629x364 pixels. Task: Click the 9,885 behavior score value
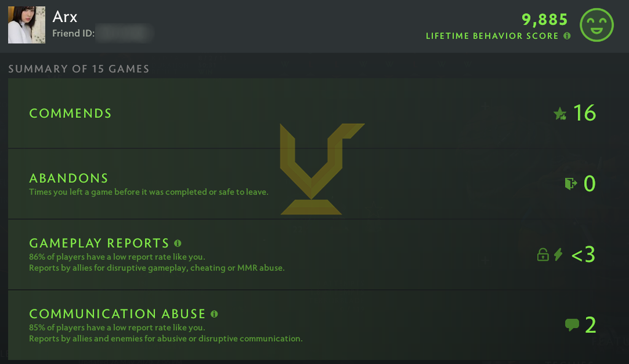[545, 19]
